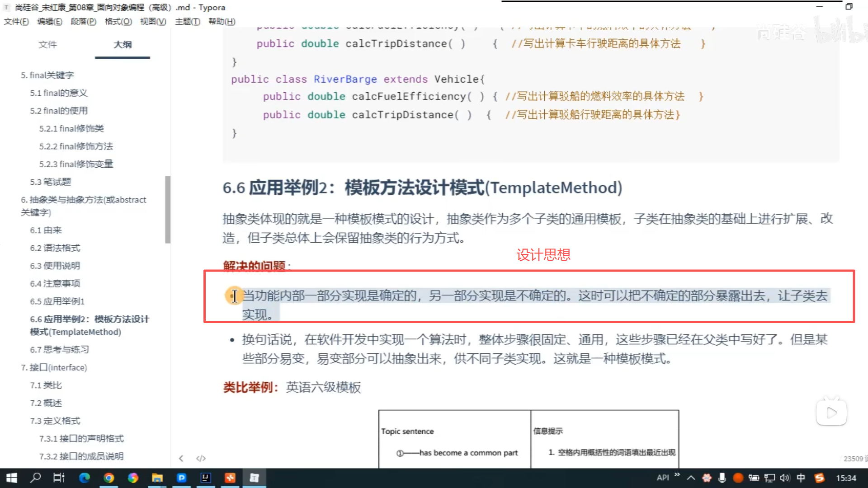Click the Edge browser taskbar icon
Image resolution: width=868 pixels, height=488 pixels.
[x=85, y=478]
